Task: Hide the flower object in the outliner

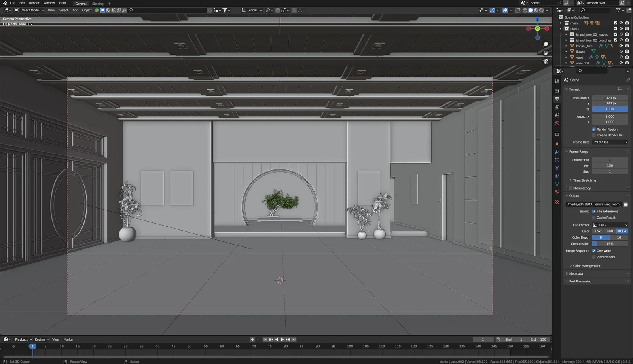Action: (x=621, y=51)
